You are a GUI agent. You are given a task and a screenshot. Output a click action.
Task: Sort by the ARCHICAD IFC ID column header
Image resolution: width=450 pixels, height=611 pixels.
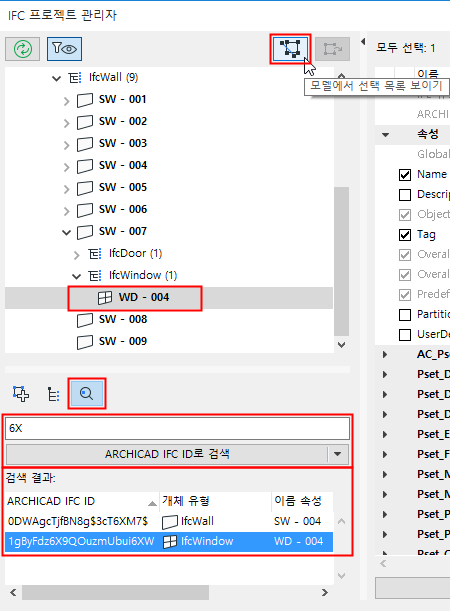[x=82, y=501]
